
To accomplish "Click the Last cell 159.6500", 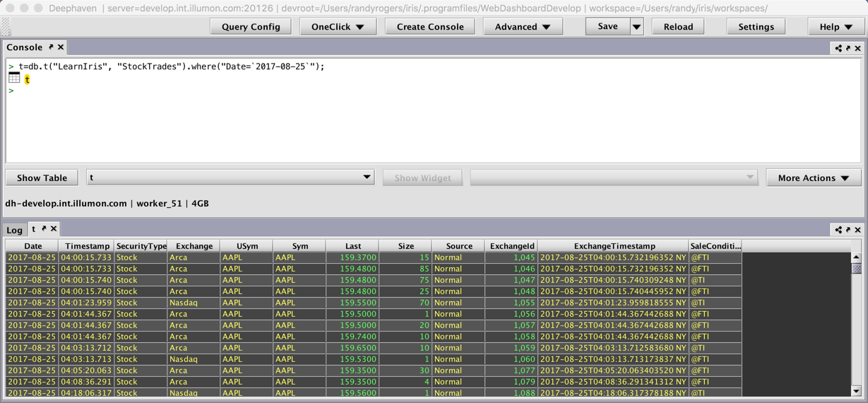I will 352,348.
